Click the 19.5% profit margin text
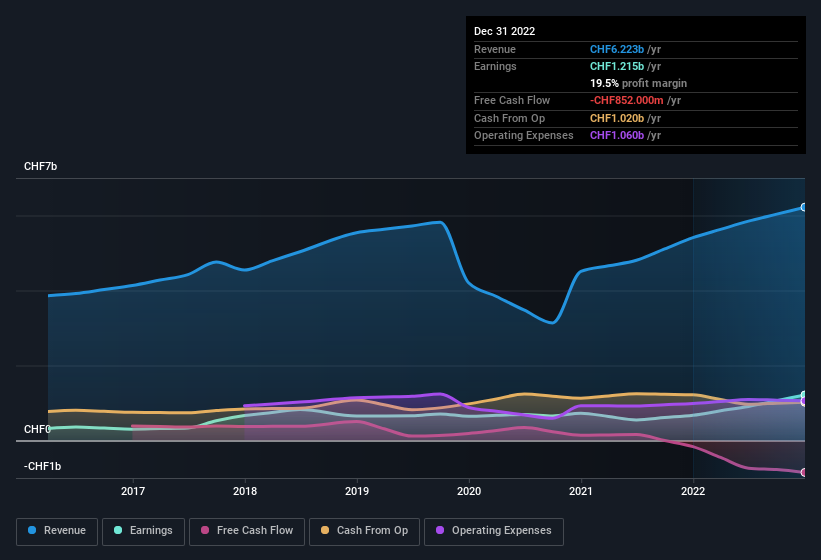The image size is (821, 560). [x=638, y=83]
